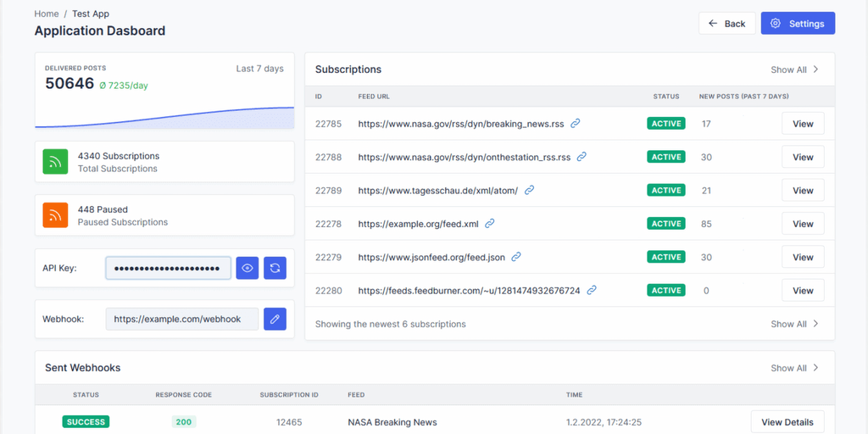Click orange Paused Subscriptions RSS icon
Image resolution: width=868 pixels, height=434 pixels.
56,215
